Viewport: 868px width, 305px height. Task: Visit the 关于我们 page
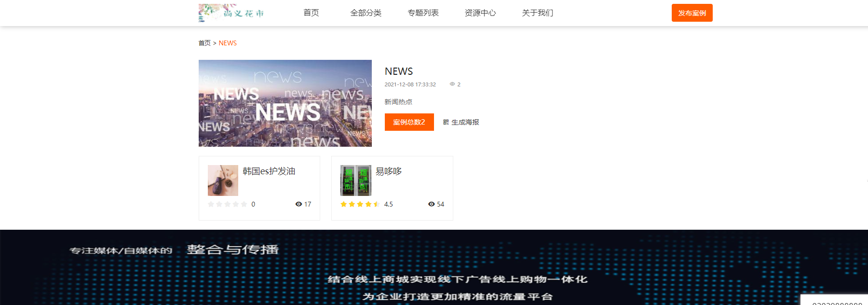(537, 13)
